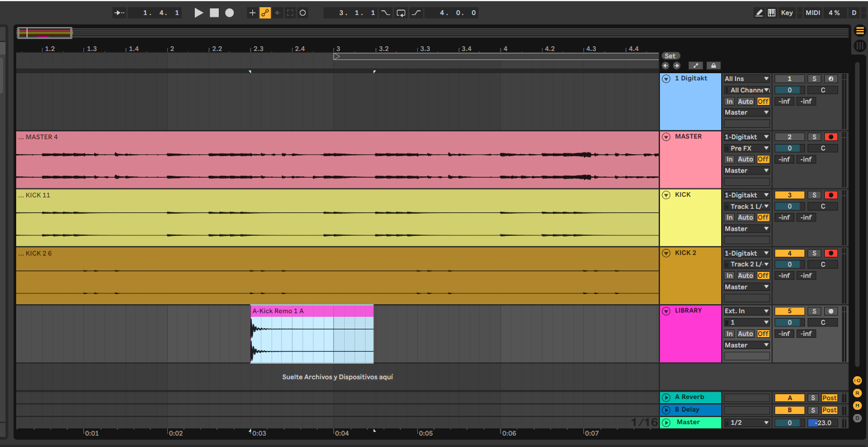This screenshot has width=868, height=447.
Task: Enable the Draw Mode pencil icon
Action: (x=759, y=13)
